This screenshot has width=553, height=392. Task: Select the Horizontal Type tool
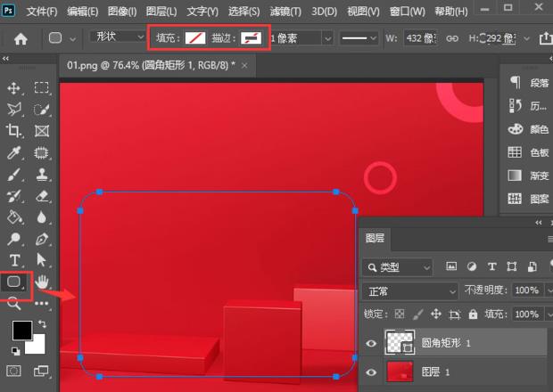[14, 260]
